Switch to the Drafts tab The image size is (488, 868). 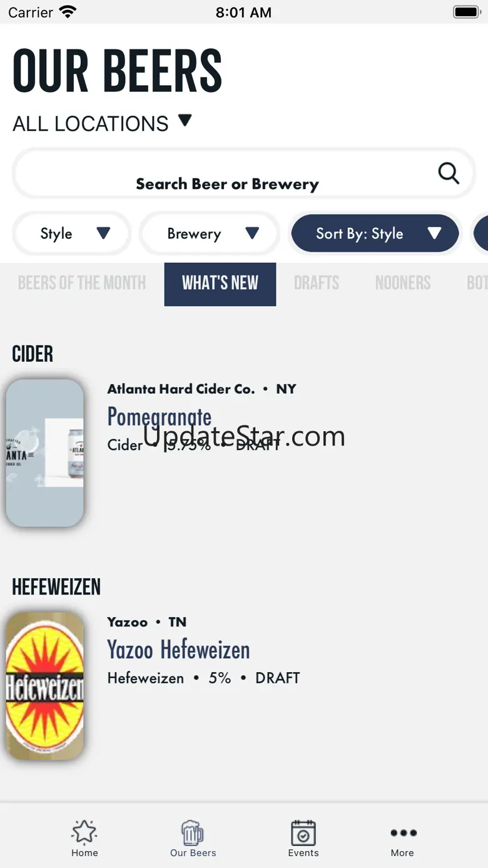click(x=317, y=283)
